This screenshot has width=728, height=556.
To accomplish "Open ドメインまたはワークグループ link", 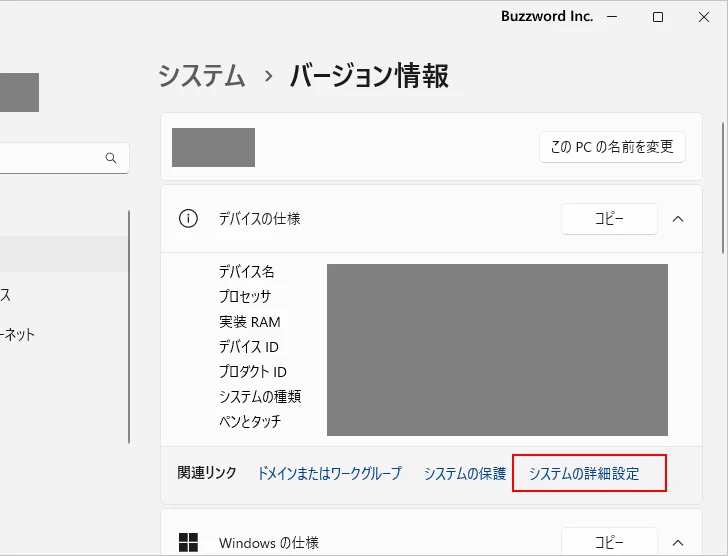I will (x=330, y=473).
